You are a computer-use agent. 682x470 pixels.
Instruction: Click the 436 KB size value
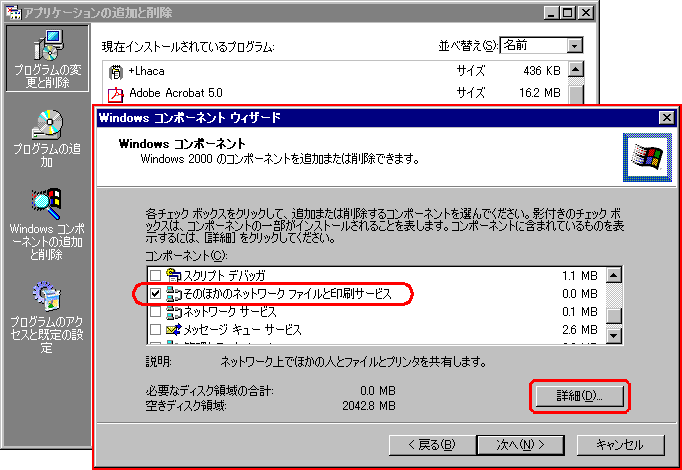[542, 71]
